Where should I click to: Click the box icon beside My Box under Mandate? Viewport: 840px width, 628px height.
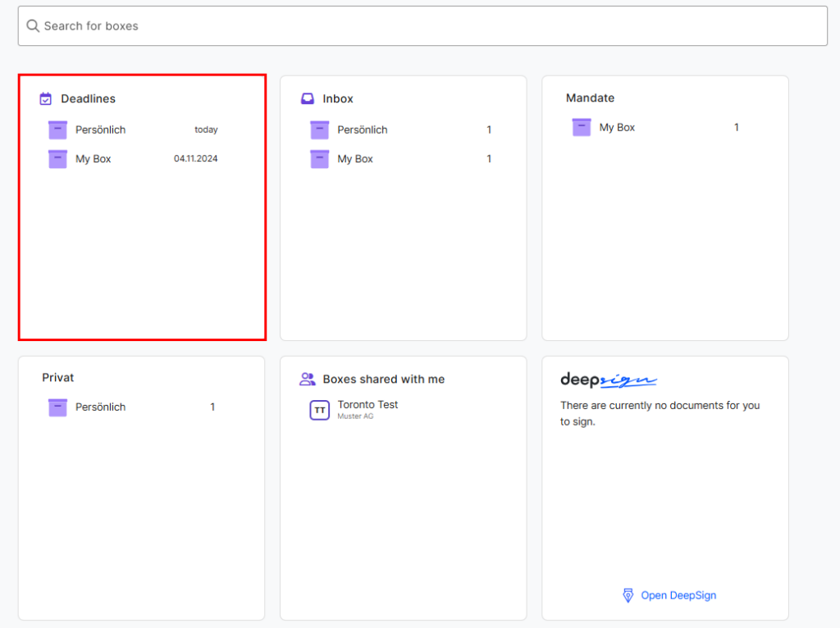[x=581, y=127]
